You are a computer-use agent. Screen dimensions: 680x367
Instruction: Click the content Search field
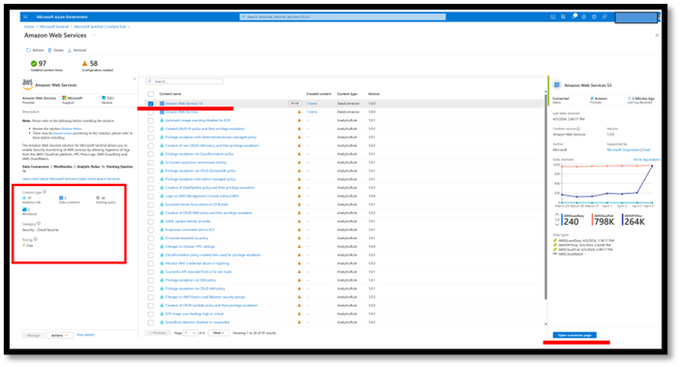point(184,82)
